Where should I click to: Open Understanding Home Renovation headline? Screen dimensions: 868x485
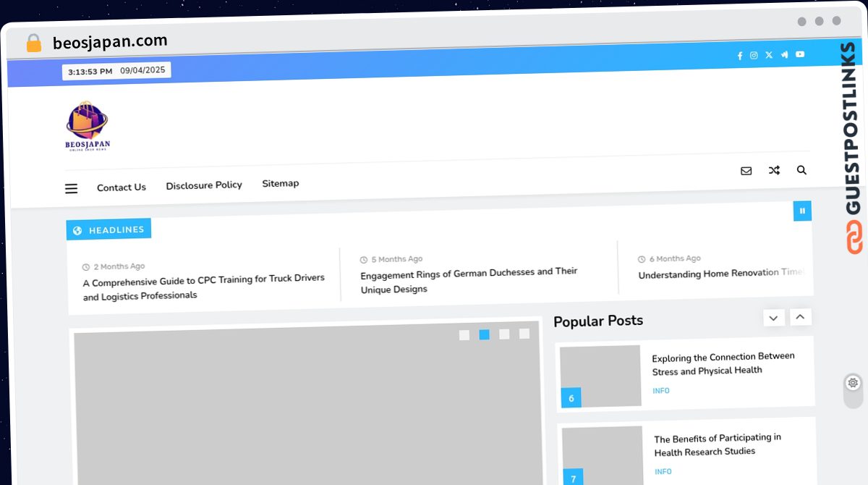coord(721,274)
